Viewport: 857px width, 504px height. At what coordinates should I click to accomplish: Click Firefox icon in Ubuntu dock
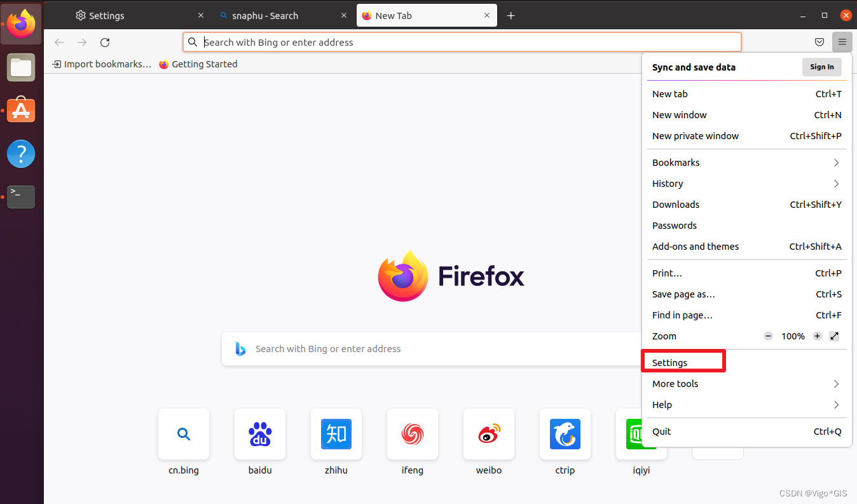pyautogui.click(x=22, y=24)
